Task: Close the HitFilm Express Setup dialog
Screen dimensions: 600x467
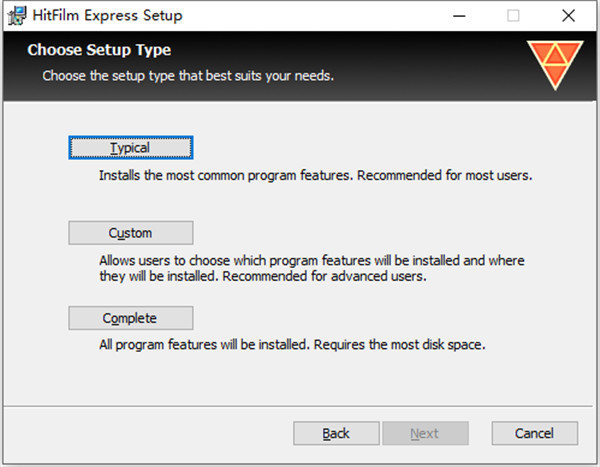Action: tap(568, 16)
